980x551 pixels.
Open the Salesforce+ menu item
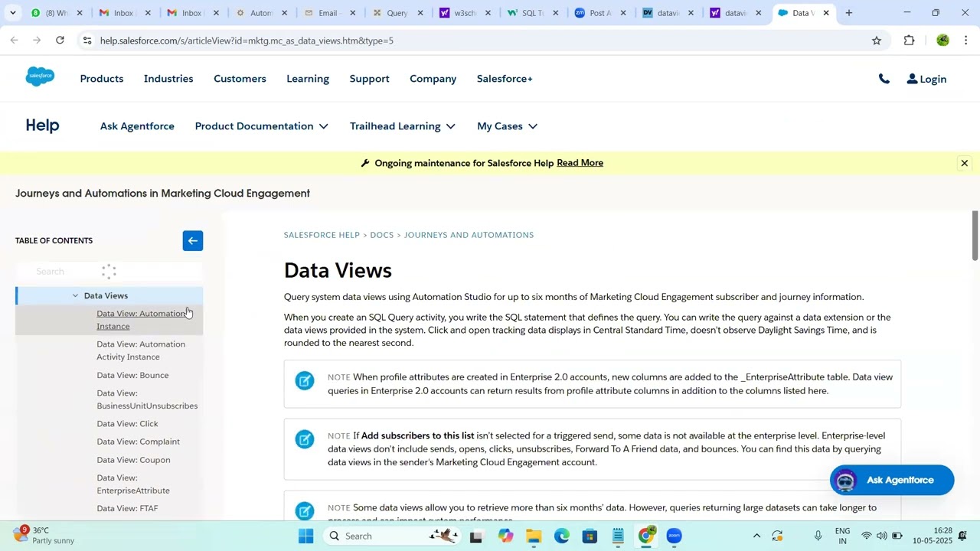[x=505, y=79]
